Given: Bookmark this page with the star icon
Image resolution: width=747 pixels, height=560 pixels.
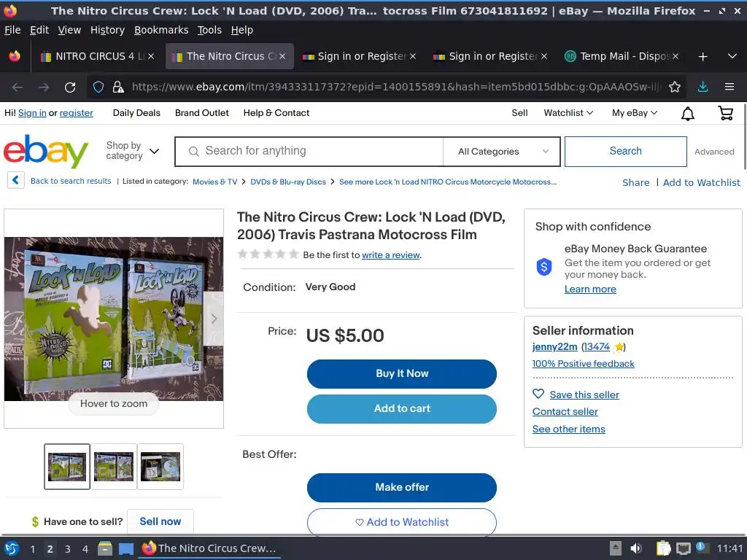Looking at the screenshot, I should [x=674, y=87].
